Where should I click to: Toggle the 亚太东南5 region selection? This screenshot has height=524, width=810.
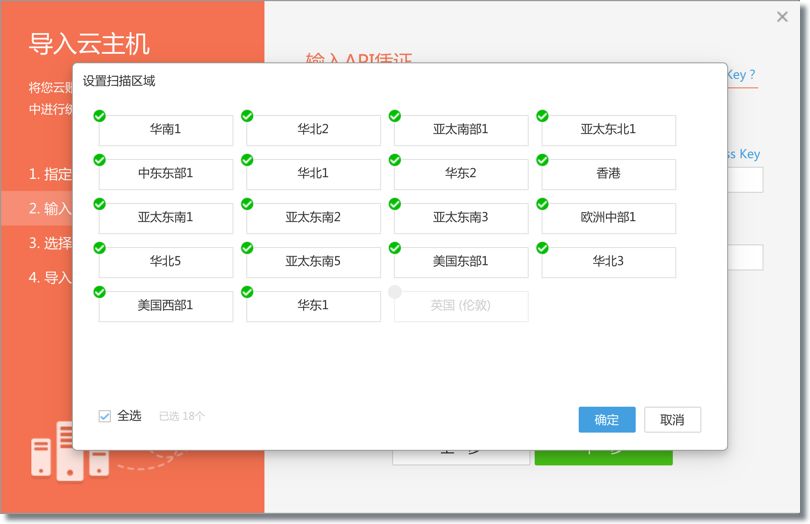(313, 262)
